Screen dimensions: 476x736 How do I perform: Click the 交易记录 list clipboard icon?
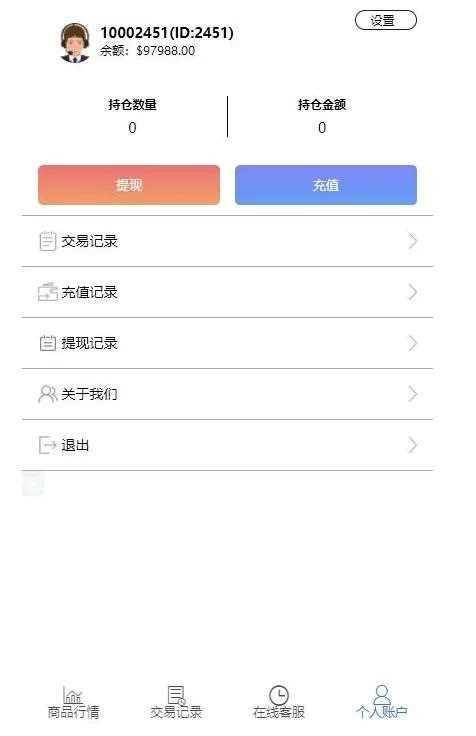(47, 241)
